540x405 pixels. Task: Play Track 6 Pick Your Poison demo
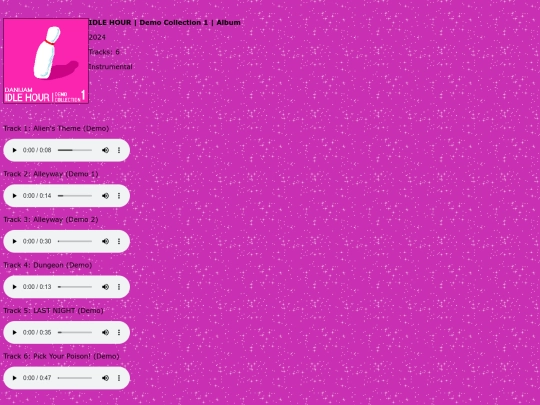pos(14,378)
